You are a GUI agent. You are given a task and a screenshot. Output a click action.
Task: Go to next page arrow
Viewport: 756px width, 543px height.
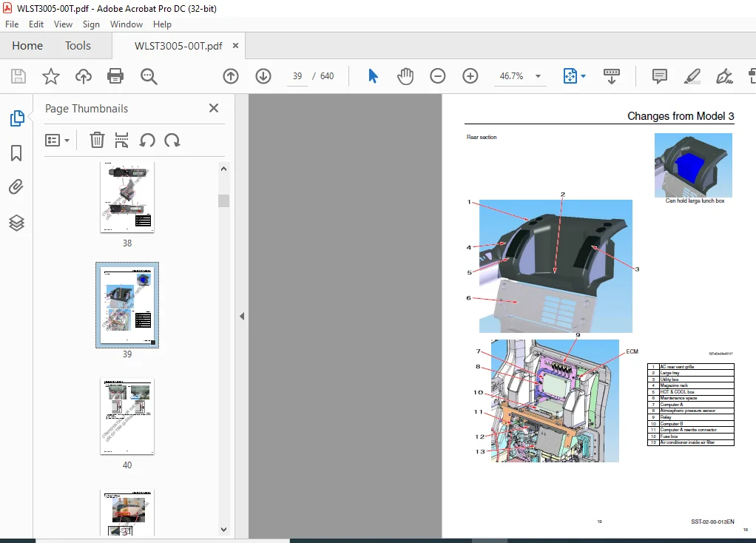(x=263, y=76)
